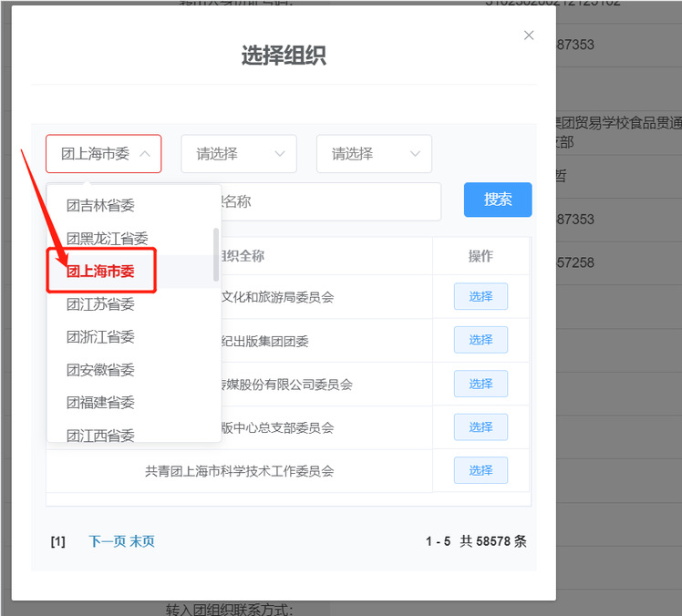
Task: Click 选择 for 纪出版集团团委 row
Action: (x=480, y=340)
